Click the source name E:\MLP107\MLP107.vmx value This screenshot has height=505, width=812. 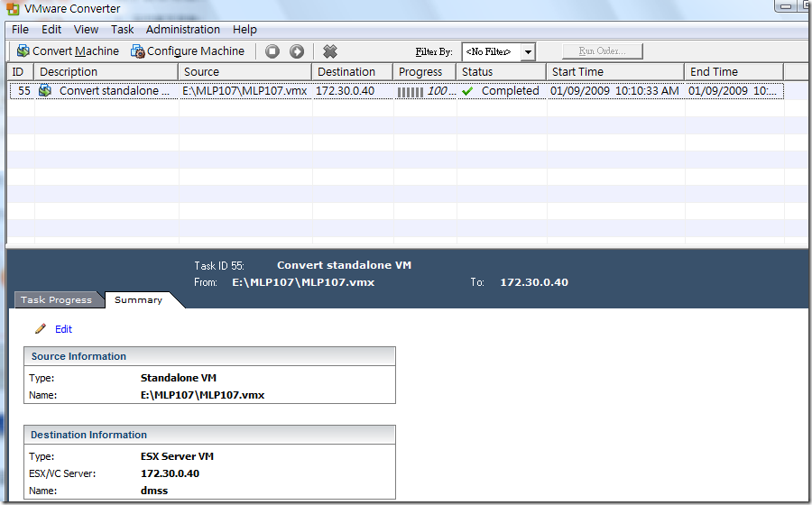pyautogui.click(x=202, y=395)
